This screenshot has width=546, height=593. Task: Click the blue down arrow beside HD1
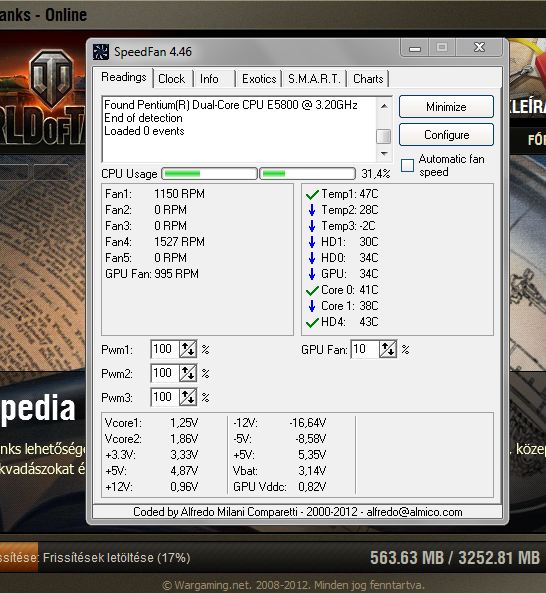pyautogui.click(x=312, y=242)
